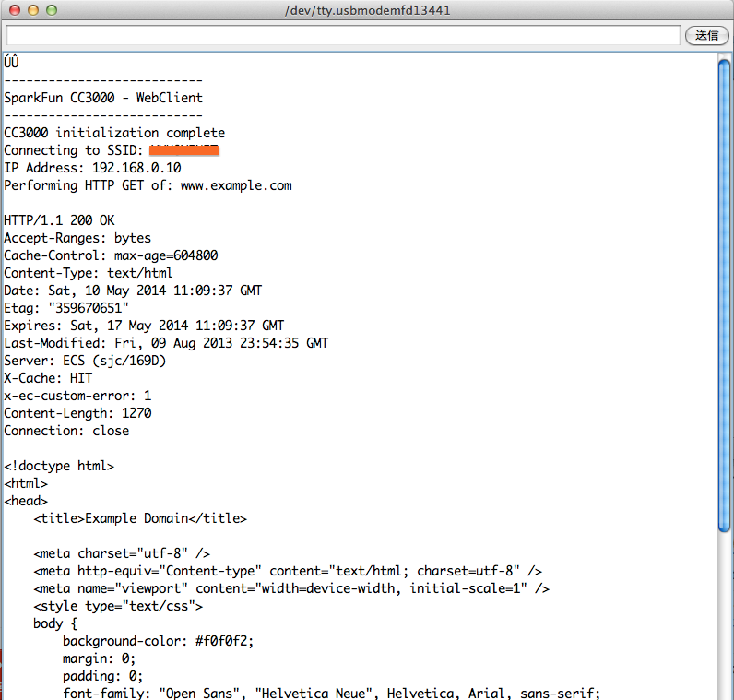Click the 'margin: 0;' line
This screenshot has width=734, height=700.
[x=100, y=658]
